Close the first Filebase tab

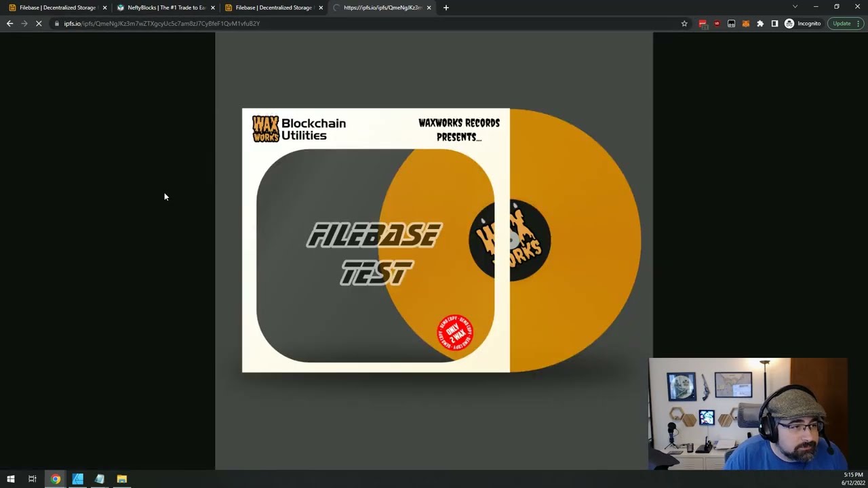(x=104, y=7)
